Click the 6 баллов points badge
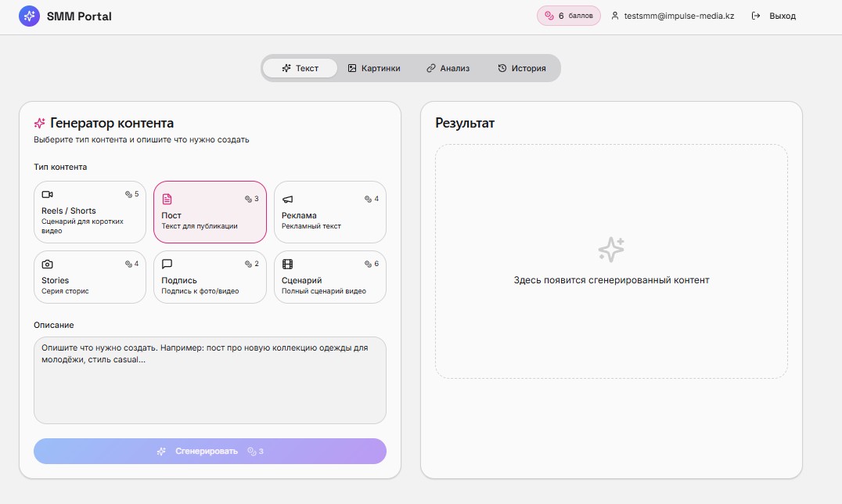Viewport: 842px width, 504px height. pos(569,15)
